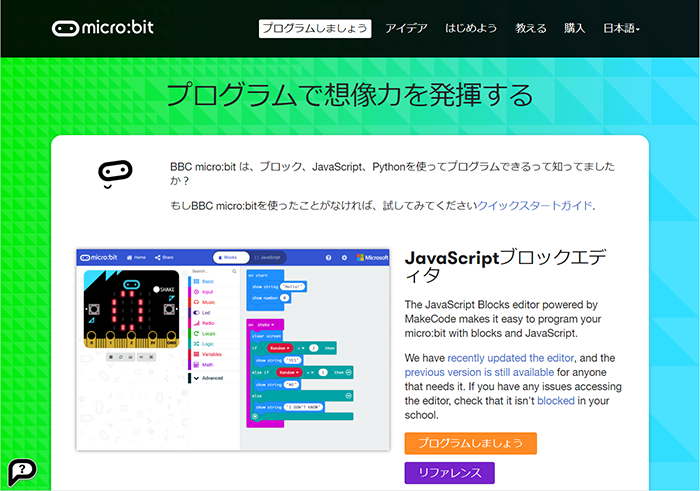
Task: Select Basic category in block toolbox
Action: click(x=214, y=282)
